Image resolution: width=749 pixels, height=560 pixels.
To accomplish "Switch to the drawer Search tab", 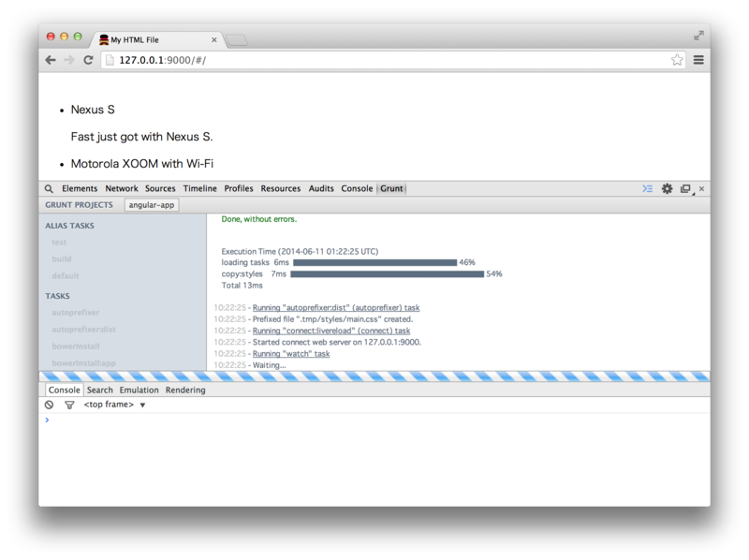I will click(100, 390).
